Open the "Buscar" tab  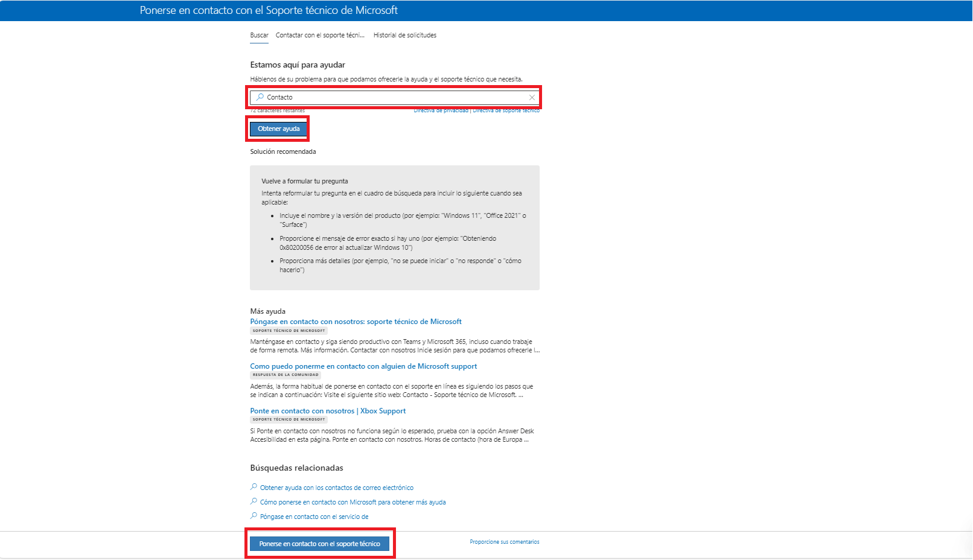260,35
